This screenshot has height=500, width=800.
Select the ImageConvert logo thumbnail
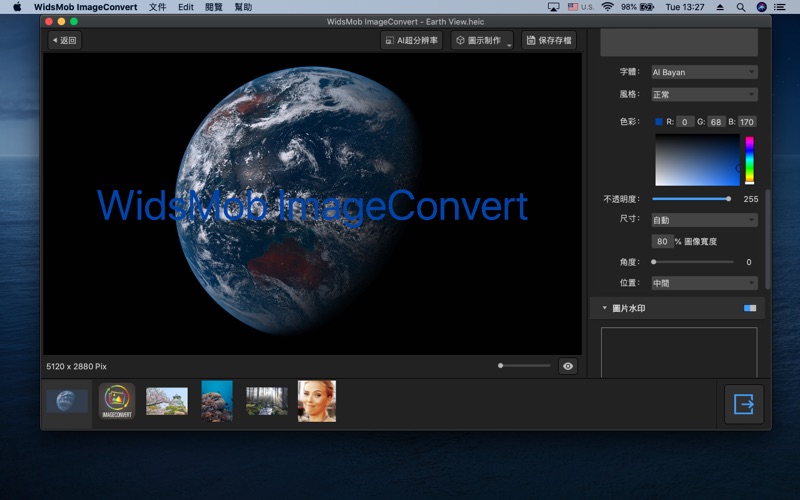(117, 401)
